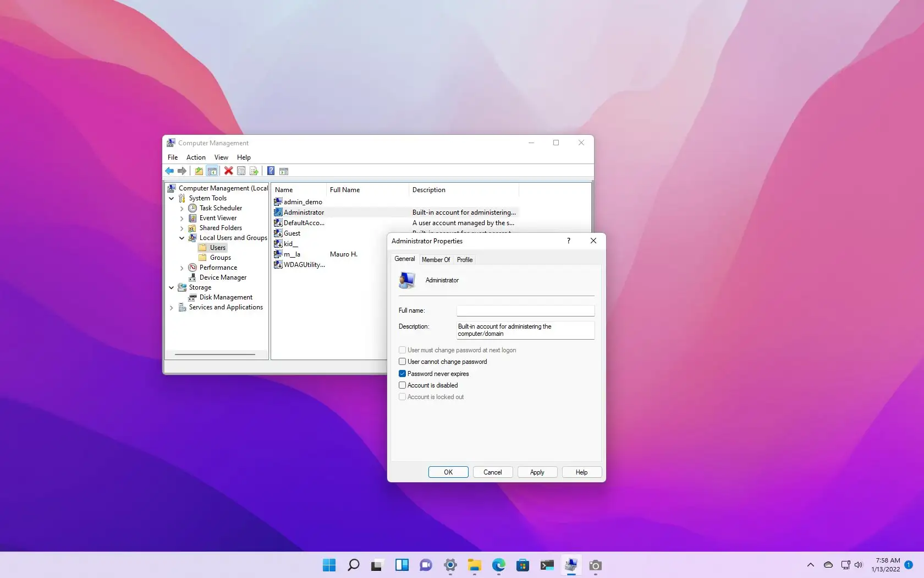The image size is (924, 578).
Task: Click the Forward arrow in Computer Management toolbar
Action: point(182,171)
